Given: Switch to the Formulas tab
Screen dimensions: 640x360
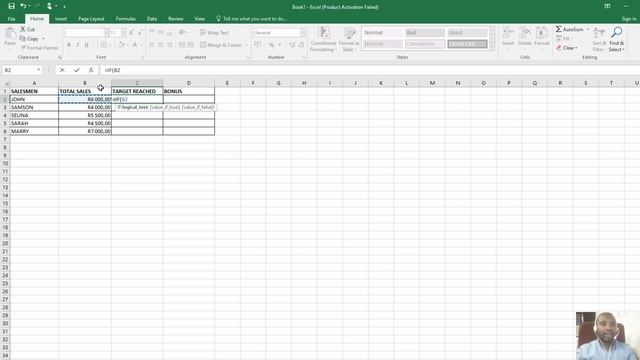Looking at the screenshot, I should pos(125,19).
